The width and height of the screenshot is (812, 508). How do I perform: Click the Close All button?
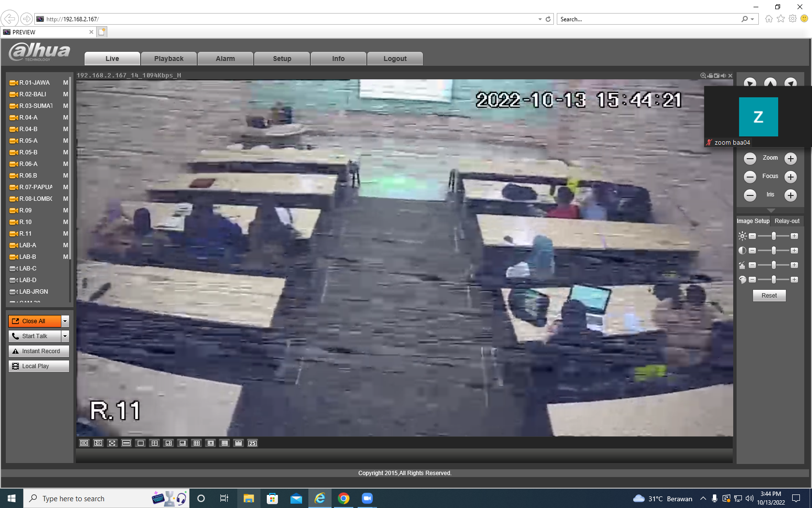[35, 321]
